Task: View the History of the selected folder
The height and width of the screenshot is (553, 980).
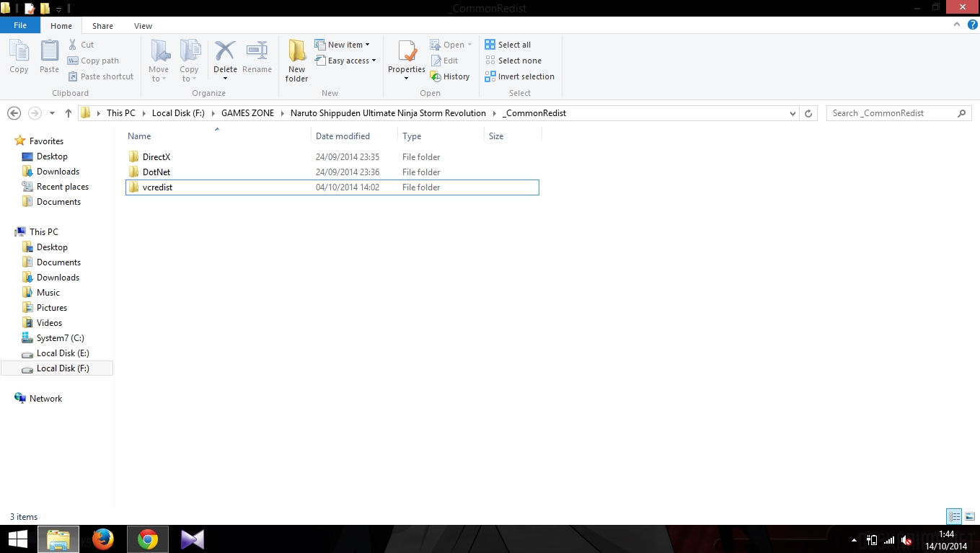Action: coord(451,76)
